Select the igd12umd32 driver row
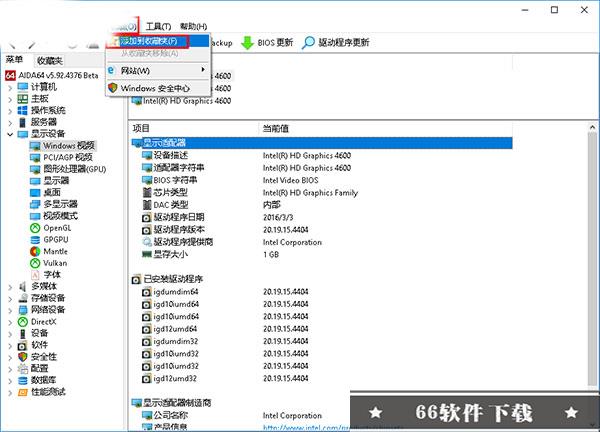Viewport: 600px width, 432px height. (x=322, y=379)
